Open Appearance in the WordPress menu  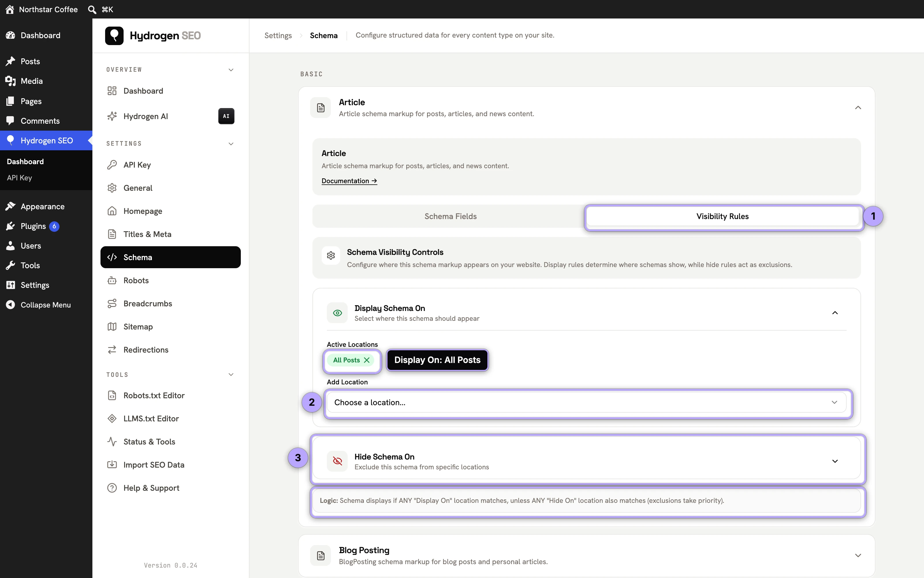pos(46,206)
